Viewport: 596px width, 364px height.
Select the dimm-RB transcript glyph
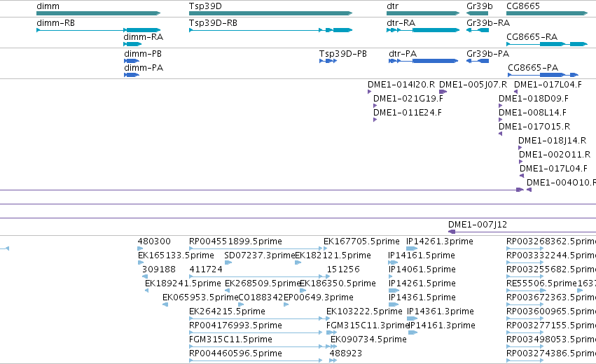coord(99,30)
